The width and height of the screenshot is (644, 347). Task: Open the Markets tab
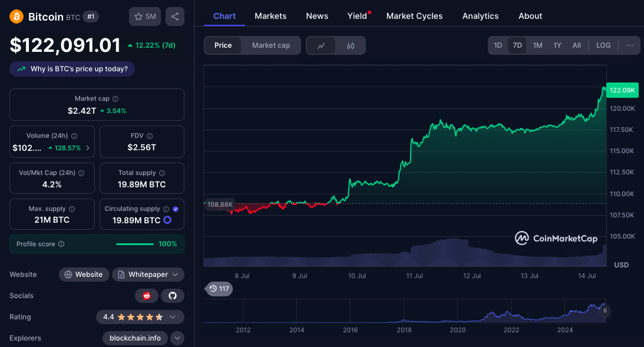270,16
